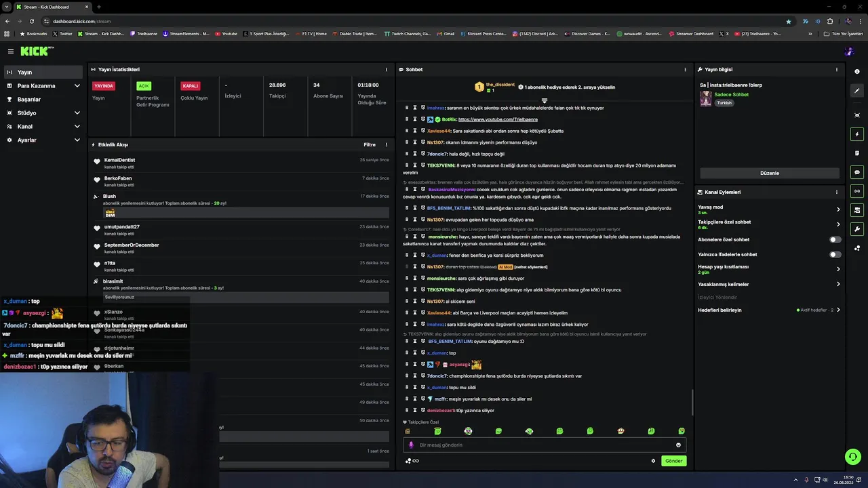Click username BerkoFaben in activity feed
This screenshot has height=488, width=868.
pyautogui.click(x=118, y=178)
